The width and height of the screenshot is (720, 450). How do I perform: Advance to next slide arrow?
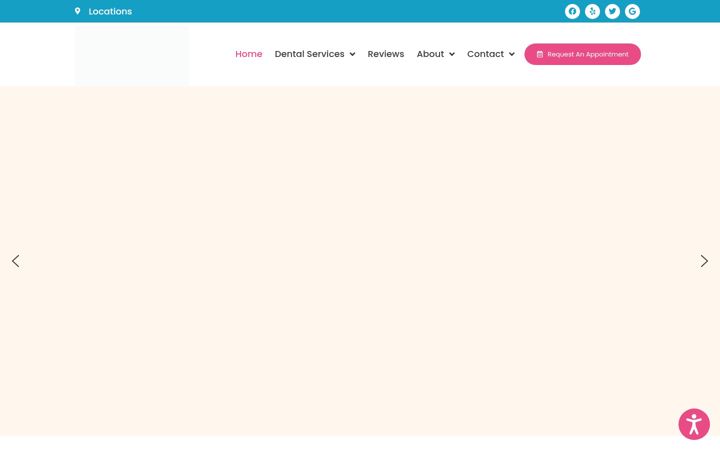pyautogui.click(x=704, y=261)
